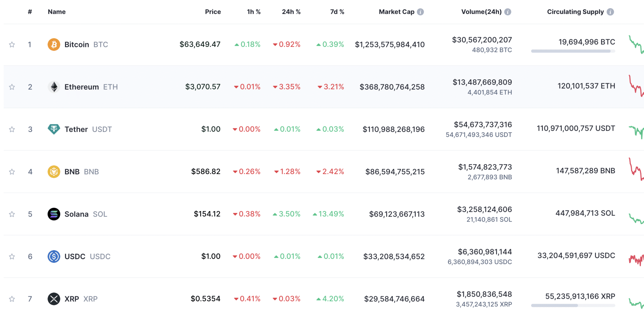
Task: Open the USDC coin detail page
Action: point(87,257)
